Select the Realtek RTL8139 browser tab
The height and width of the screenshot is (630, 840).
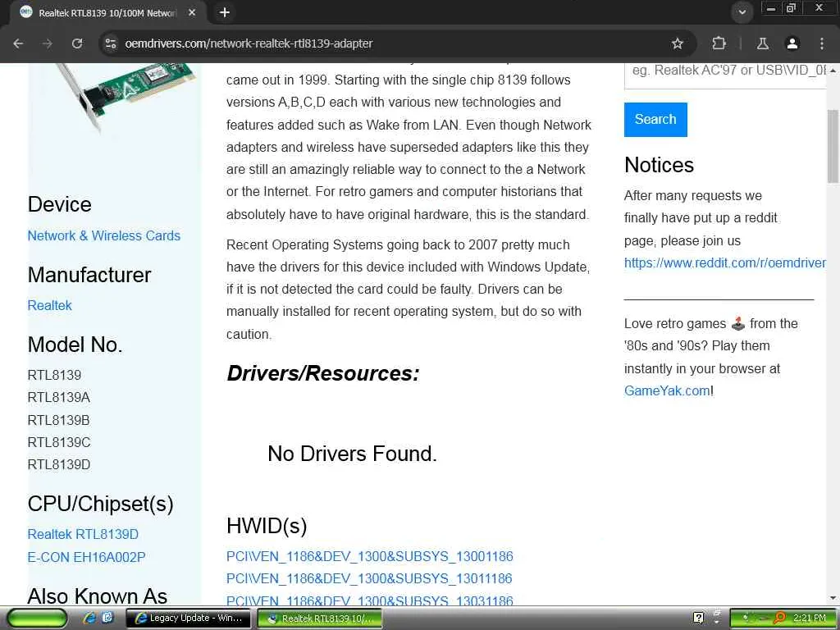pos(107,12)
